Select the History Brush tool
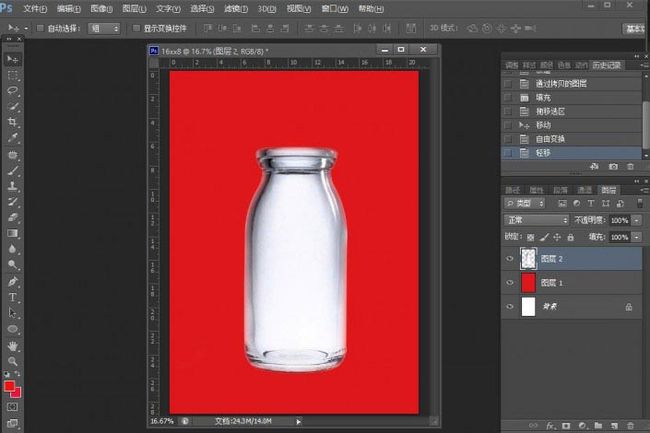 (12, 202)
